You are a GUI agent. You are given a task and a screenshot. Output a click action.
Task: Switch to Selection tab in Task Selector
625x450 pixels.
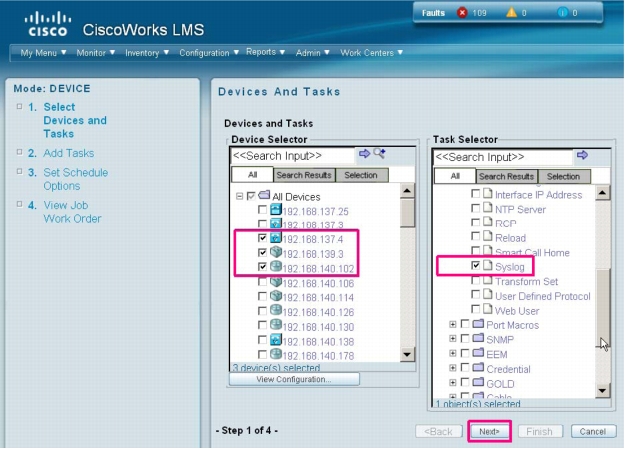(x=563, y=176)
